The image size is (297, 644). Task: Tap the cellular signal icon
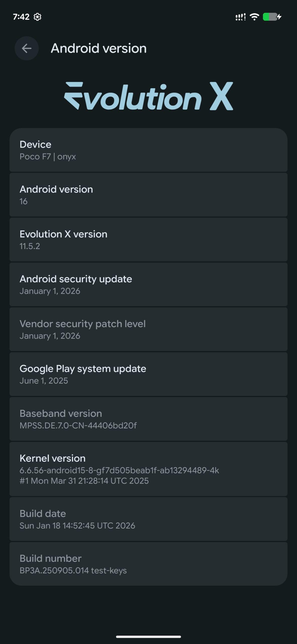pyautogui.click(x=240, y=17)
